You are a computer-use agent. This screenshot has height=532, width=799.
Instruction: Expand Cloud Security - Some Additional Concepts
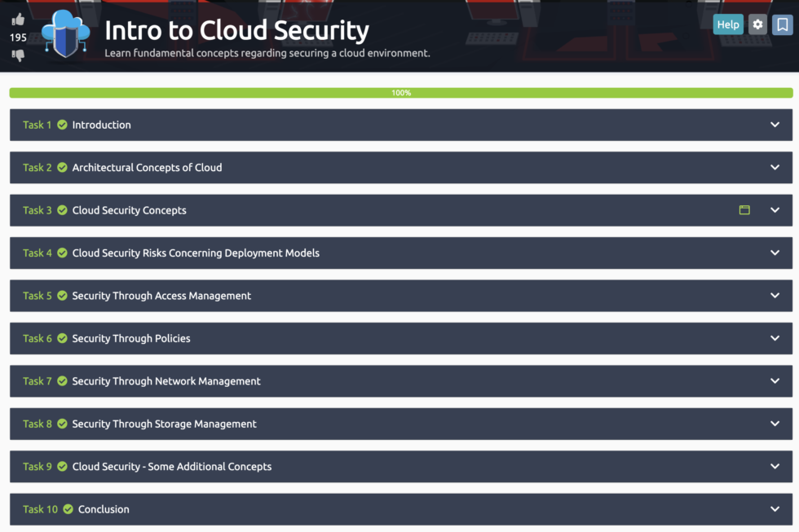click(775, 467)
